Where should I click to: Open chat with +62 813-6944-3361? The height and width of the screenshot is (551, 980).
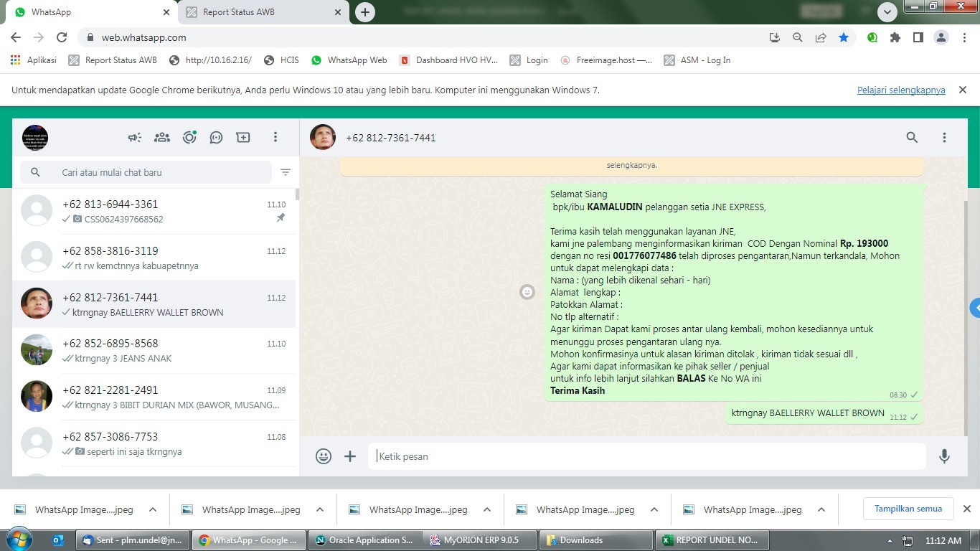tap(154, 211)
